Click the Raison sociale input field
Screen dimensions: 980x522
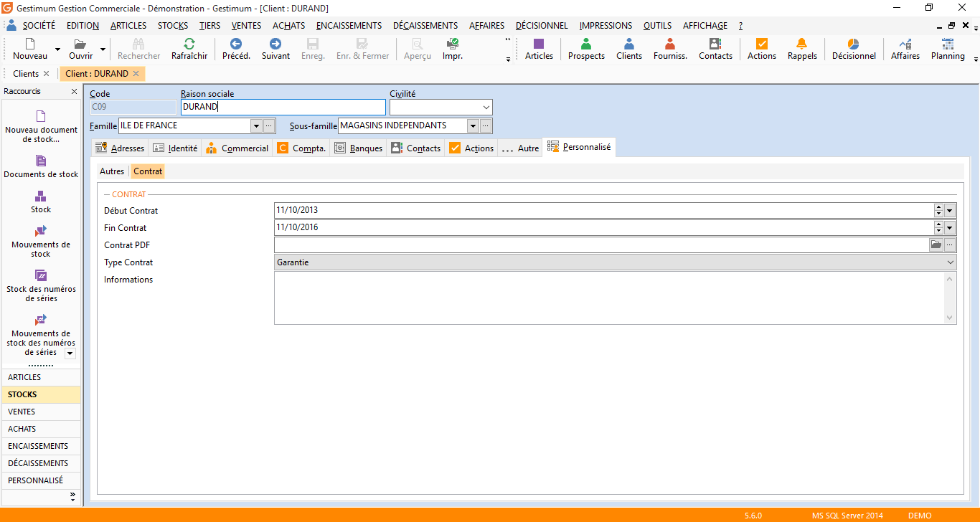click(283, 108)
